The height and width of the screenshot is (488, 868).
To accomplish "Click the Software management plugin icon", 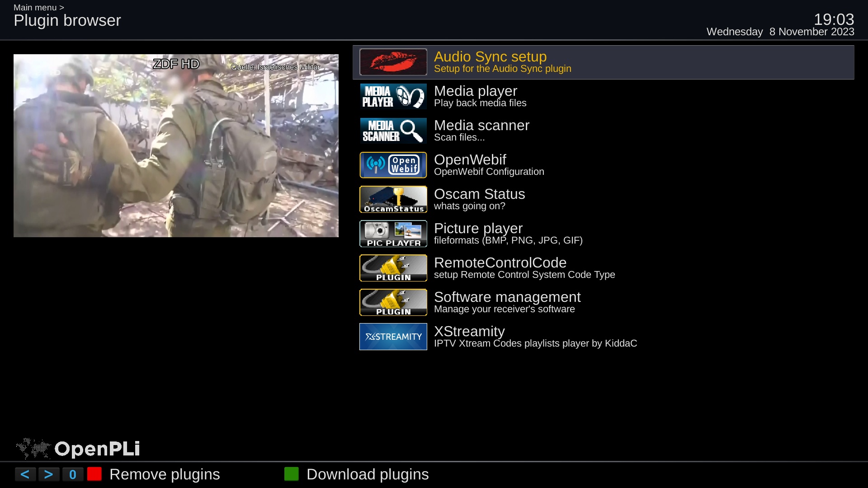I will [x=393, y=302].
